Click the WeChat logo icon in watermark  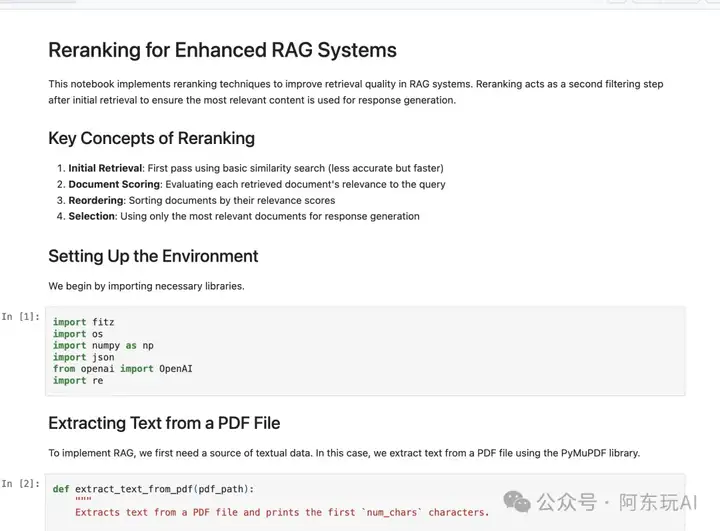point(517,502)
